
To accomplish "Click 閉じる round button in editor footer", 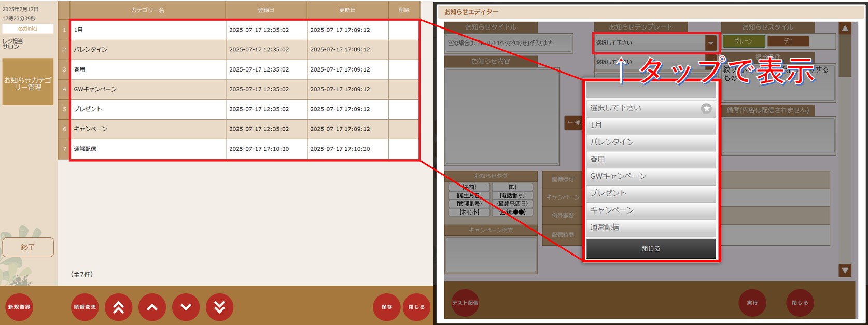I will coord(800,303).
